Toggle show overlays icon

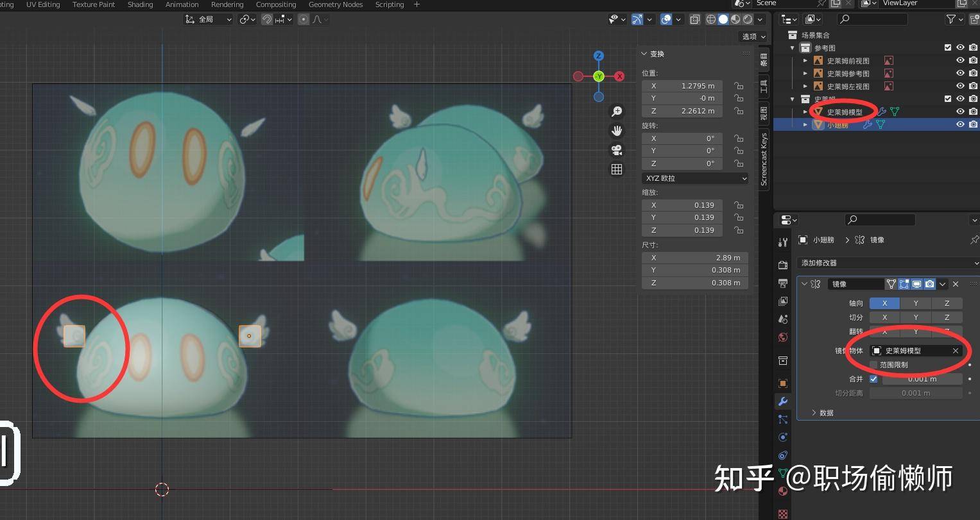666,19
